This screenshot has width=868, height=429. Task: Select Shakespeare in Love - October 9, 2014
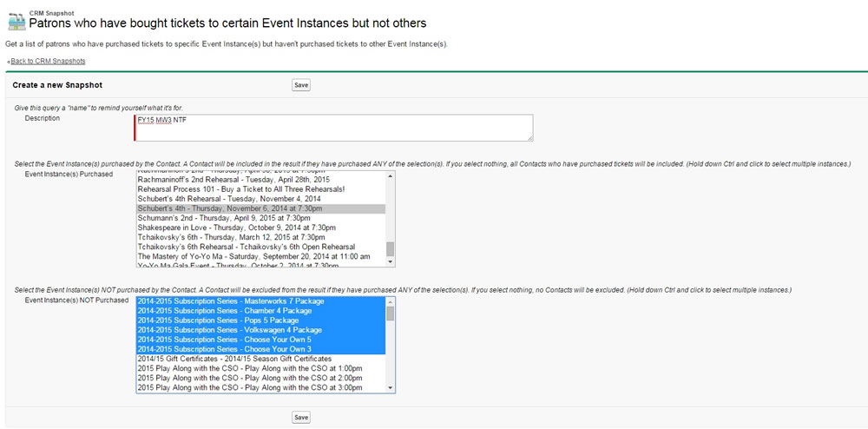[x=260, y=228]
